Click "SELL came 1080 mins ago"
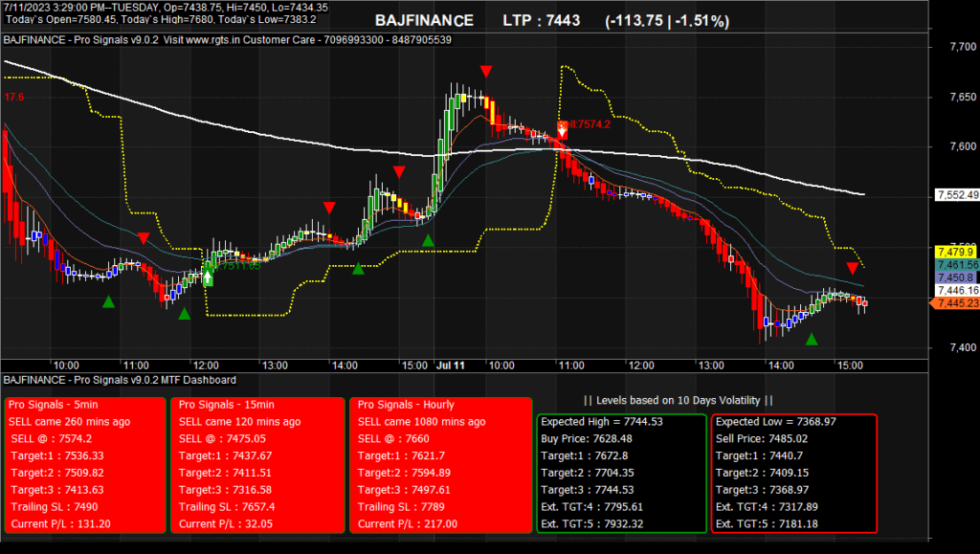Screen dimensions: 980x554 (x=421, y=422)
